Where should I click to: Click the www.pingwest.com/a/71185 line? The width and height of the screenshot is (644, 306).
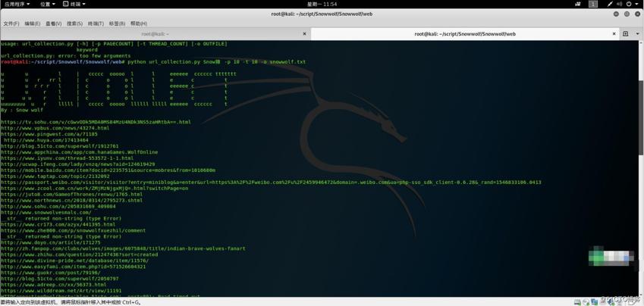pyautogui.click(x=49, y=134)
